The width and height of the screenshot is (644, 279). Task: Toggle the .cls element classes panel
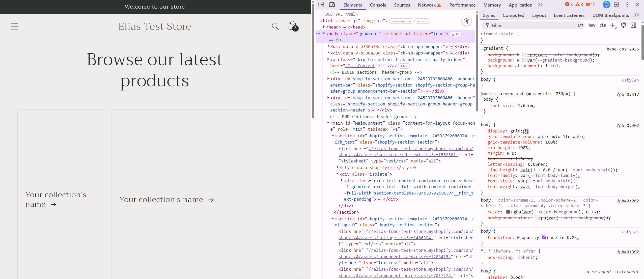coord(602,25)
